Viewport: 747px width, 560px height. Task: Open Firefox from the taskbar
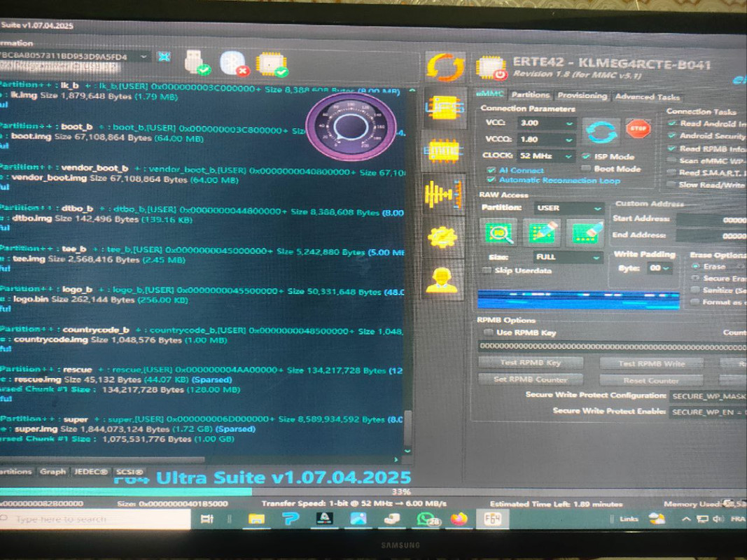459,519
